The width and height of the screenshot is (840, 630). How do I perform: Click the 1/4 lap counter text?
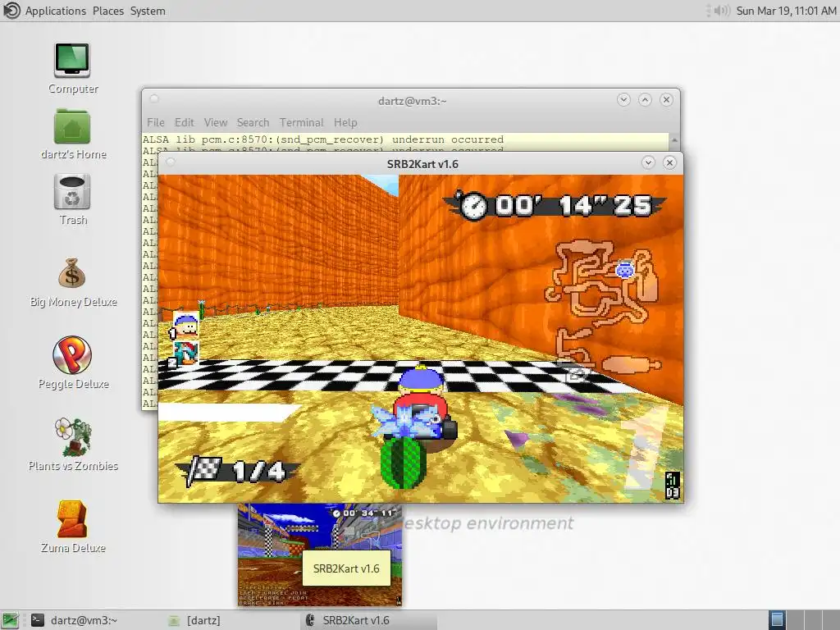(x=259, y=472)
